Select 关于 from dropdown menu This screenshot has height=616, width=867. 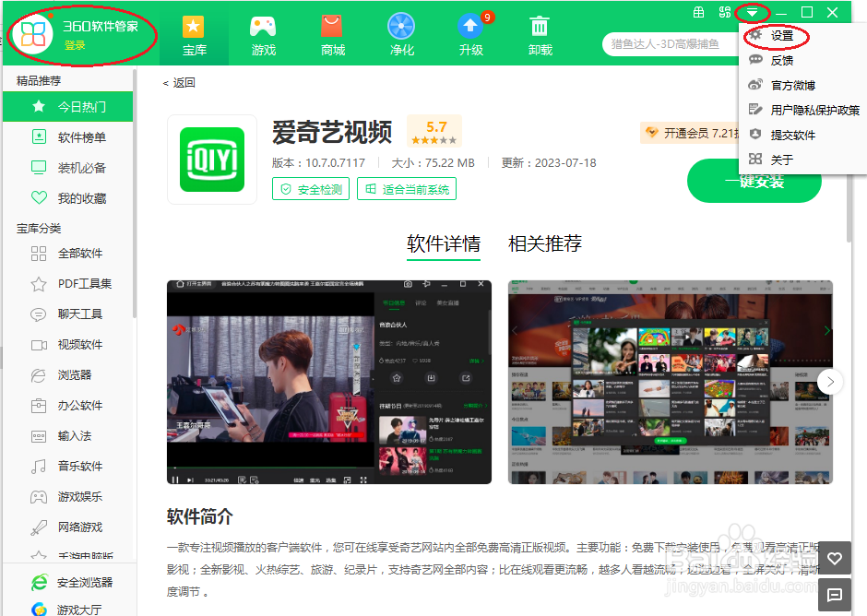coord(802,160)
